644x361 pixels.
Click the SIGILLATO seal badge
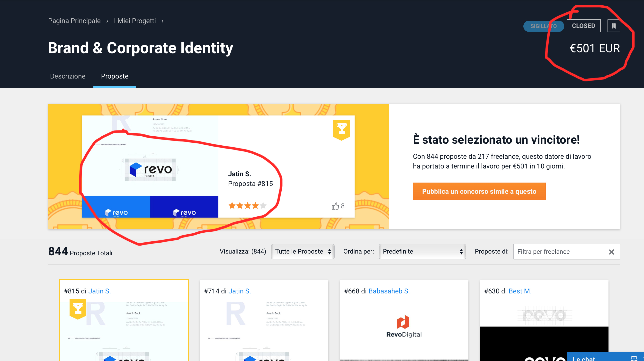tap(544, 26)
